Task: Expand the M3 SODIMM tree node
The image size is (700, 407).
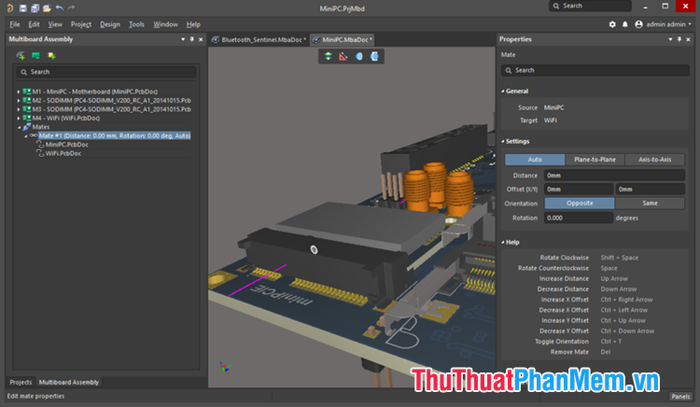Action: [x=18, y=109]
